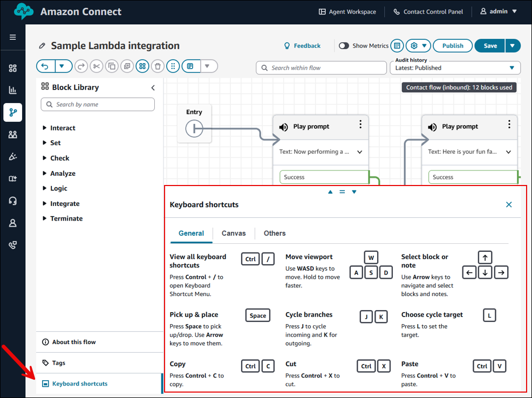Click the Search within flow field
The image size is (532, 398).
[x=320, y=68]
